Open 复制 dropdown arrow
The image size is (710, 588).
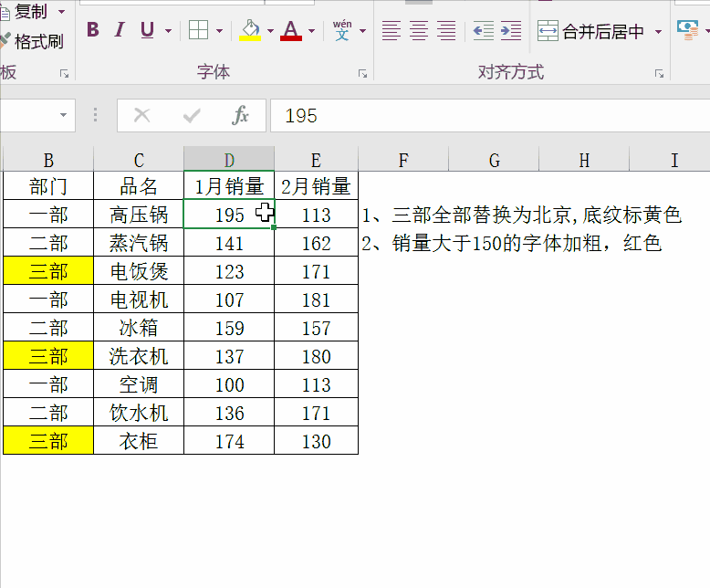pos(61,11)
